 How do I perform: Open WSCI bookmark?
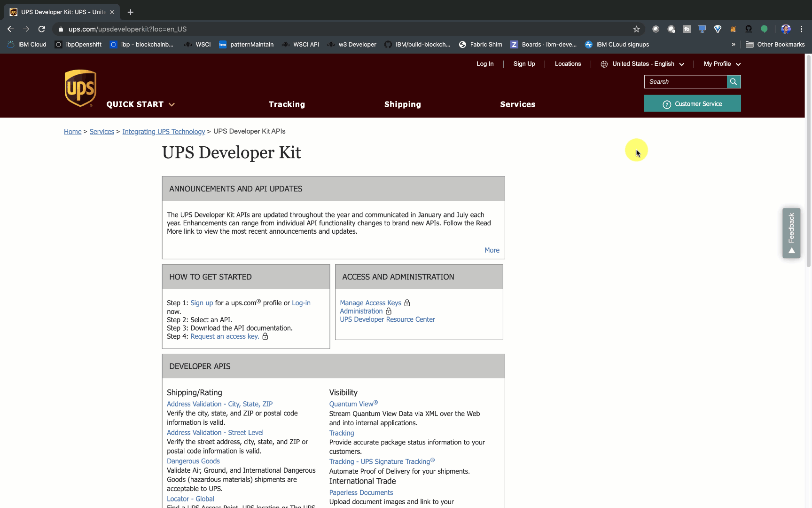[197, 45]
